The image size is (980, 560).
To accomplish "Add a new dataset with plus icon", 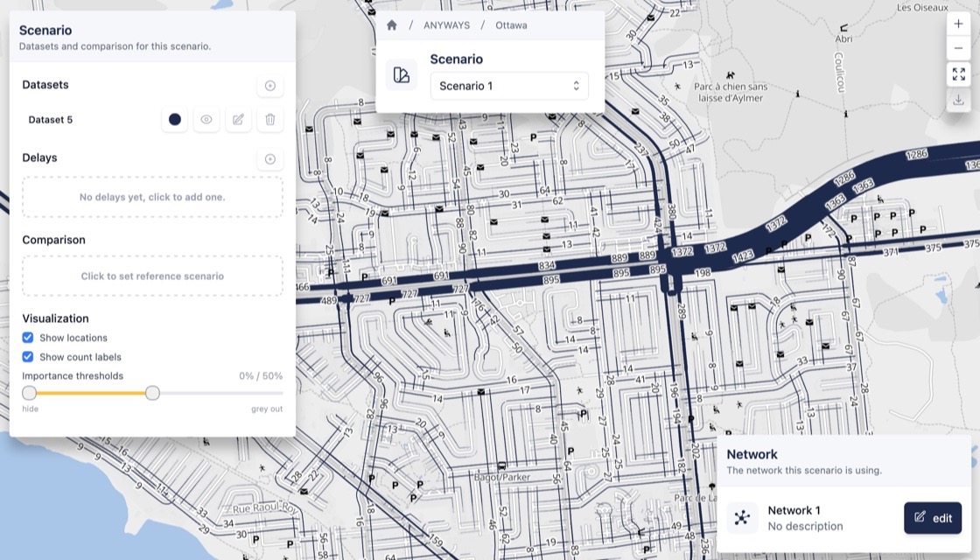I will coord(270,86).
